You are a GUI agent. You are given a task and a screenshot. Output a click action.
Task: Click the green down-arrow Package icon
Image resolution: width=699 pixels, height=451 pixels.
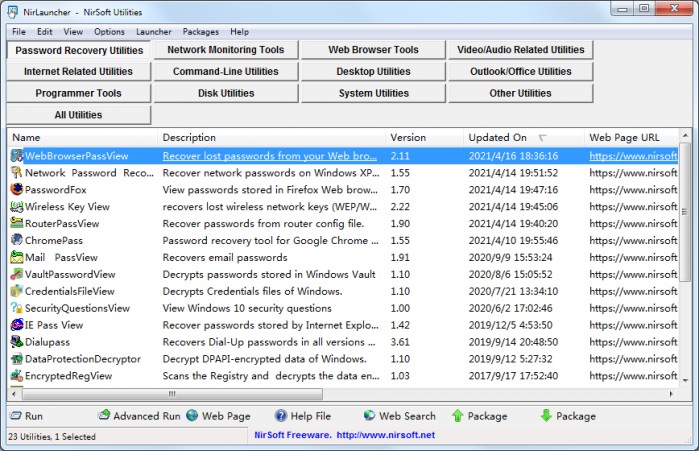coord(546,416)
